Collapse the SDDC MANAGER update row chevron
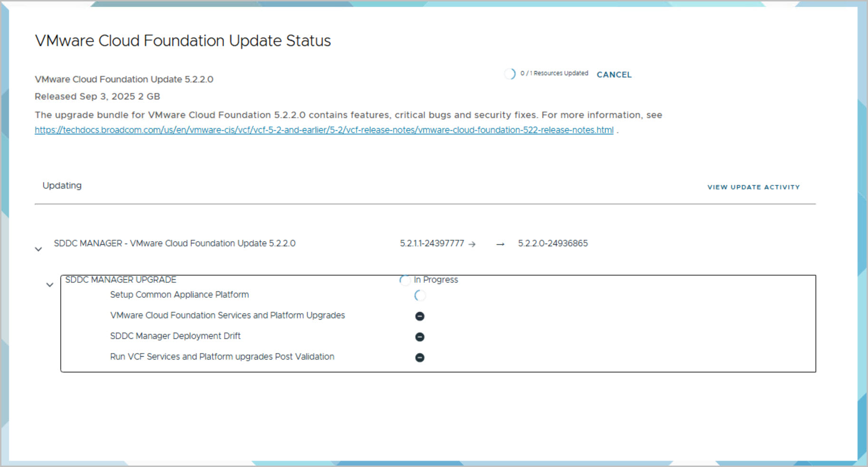 [39, 249]
